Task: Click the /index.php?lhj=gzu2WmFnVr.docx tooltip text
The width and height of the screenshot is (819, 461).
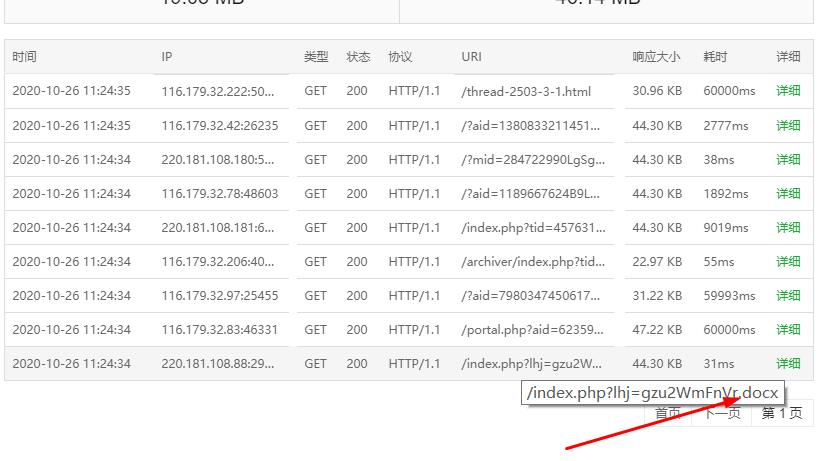Action: (652, 393)
